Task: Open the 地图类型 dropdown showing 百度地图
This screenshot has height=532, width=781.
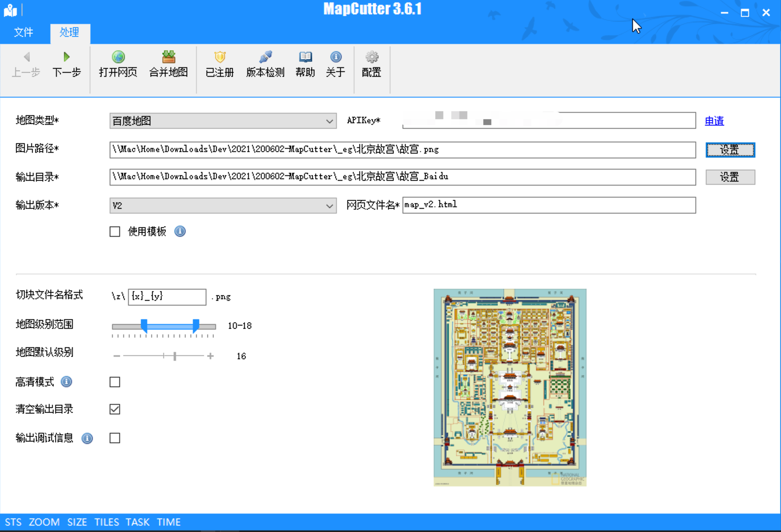Action: click(x=223, y=121)
